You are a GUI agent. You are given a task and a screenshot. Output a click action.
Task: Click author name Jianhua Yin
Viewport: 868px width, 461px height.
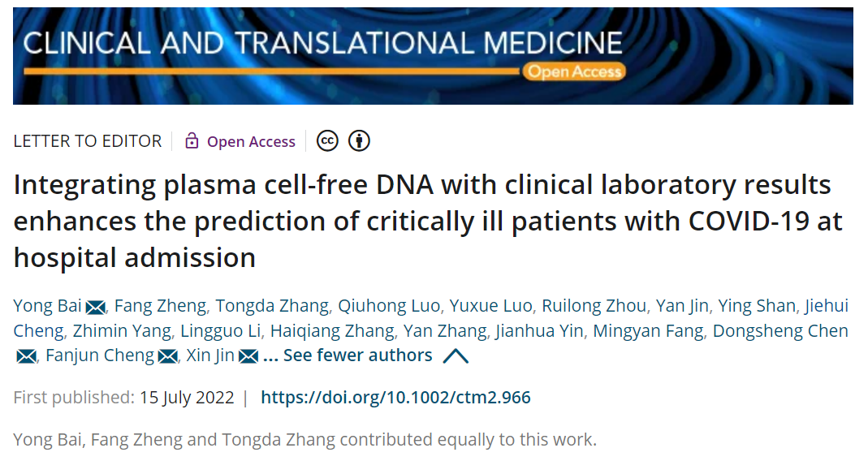coord(539,331)
